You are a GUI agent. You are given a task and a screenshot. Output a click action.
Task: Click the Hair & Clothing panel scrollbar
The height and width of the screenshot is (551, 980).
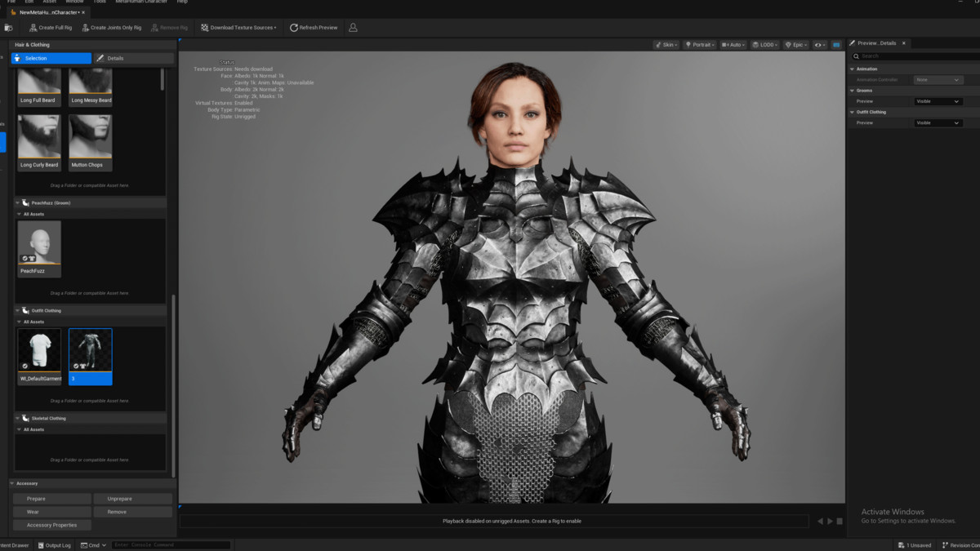(174, 385)
